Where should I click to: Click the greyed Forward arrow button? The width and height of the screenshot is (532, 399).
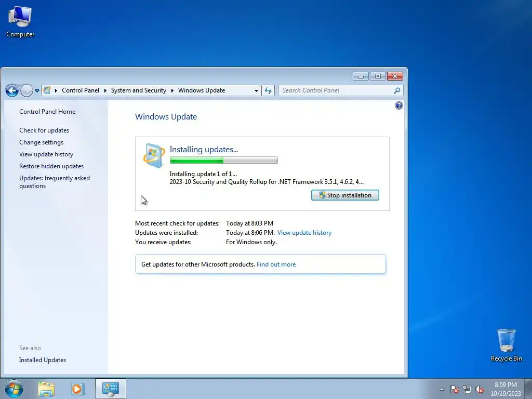pyautogui.click(x=27, y=90)
